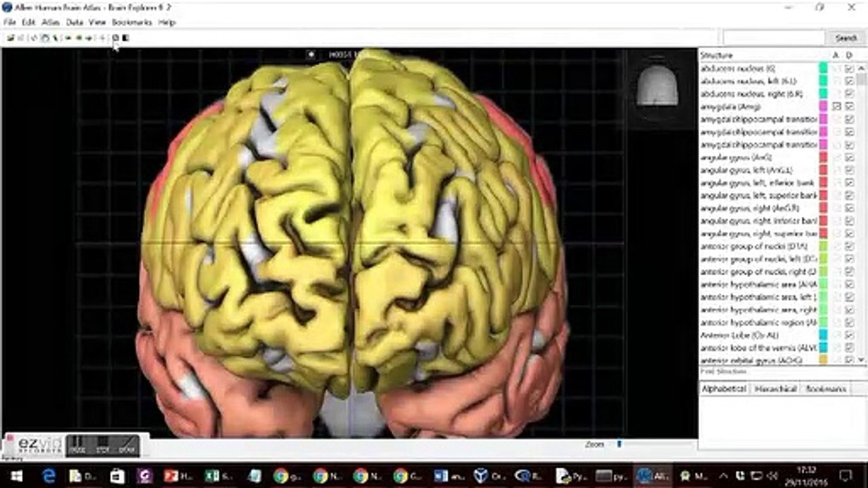The width and height of the screenshot is (868, 488).
Task: Open the Edit menu
Action: 28,22
